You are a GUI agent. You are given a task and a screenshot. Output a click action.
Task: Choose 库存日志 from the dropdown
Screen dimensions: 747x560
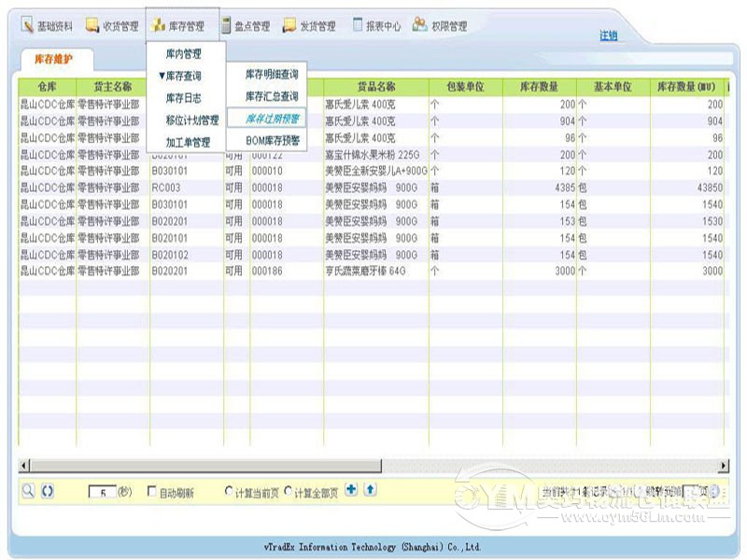[x=183, y=98]
